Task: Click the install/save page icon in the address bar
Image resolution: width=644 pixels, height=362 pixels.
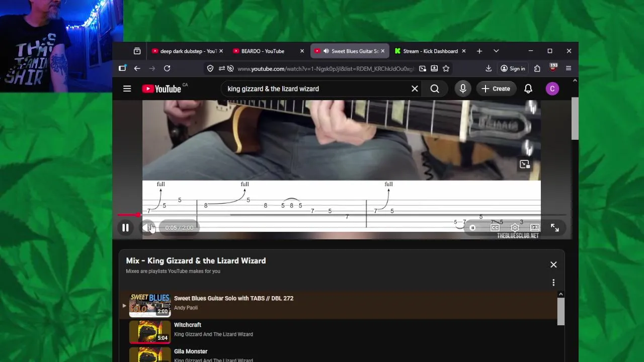Action: coord(434,68)
